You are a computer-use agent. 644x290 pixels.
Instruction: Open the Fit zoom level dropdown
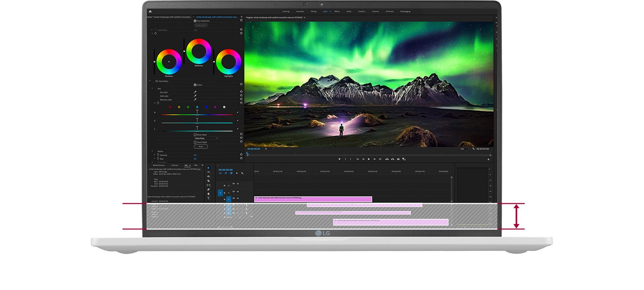(x=269, y=149)
